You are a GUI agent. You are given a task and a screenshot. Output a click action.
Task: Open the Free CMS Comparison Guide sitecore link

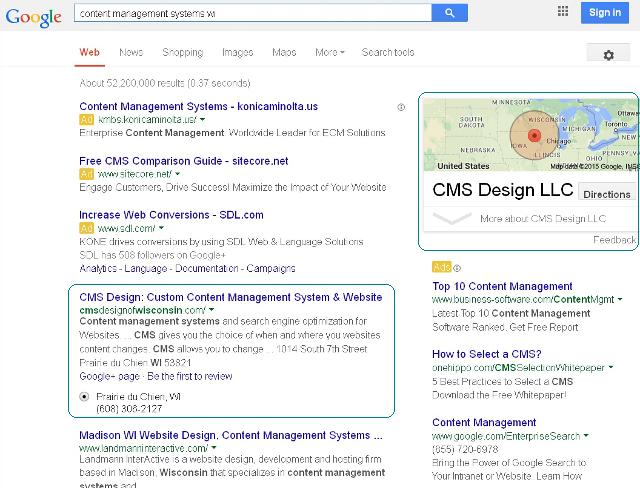pos(184,161)
